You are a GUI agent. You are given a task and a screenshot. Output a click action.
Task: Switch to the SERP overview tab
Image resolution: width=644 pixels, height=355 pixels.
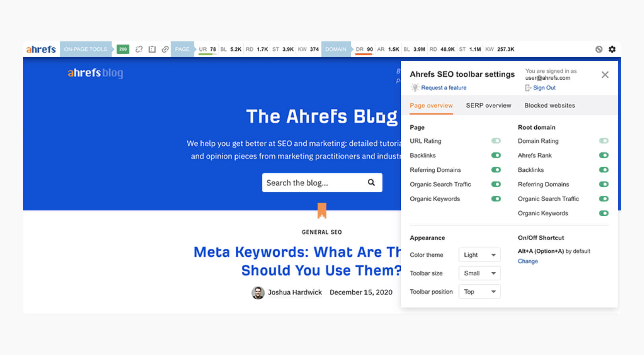[489, 105]
